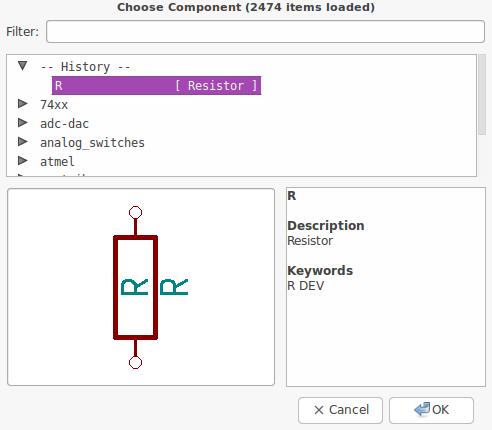Select the R Resistor history entry

156,86
